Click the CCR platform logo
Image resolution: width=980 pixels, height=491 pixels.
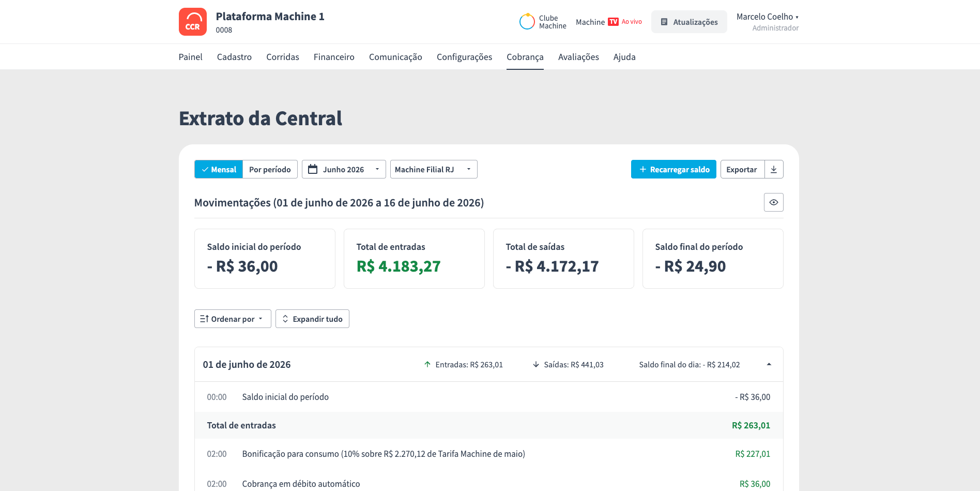(x=193, y=22)
